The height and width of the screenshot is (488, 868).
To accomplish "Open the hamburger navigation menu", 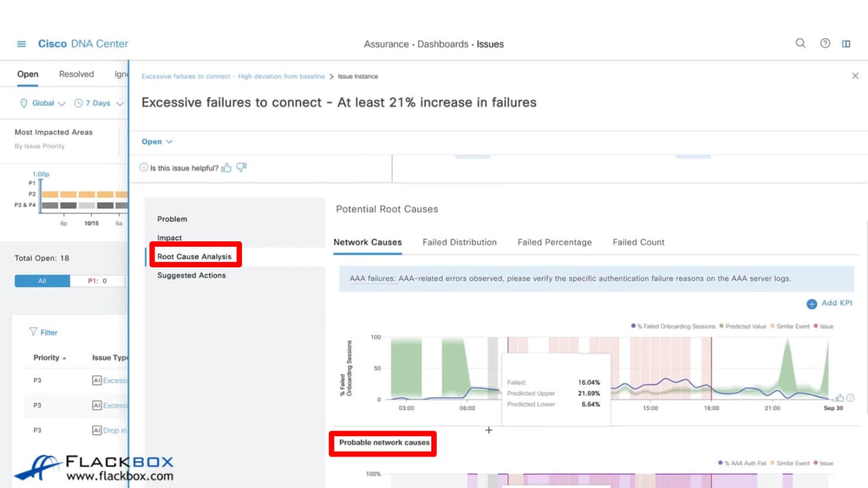I will click(21, 44).
